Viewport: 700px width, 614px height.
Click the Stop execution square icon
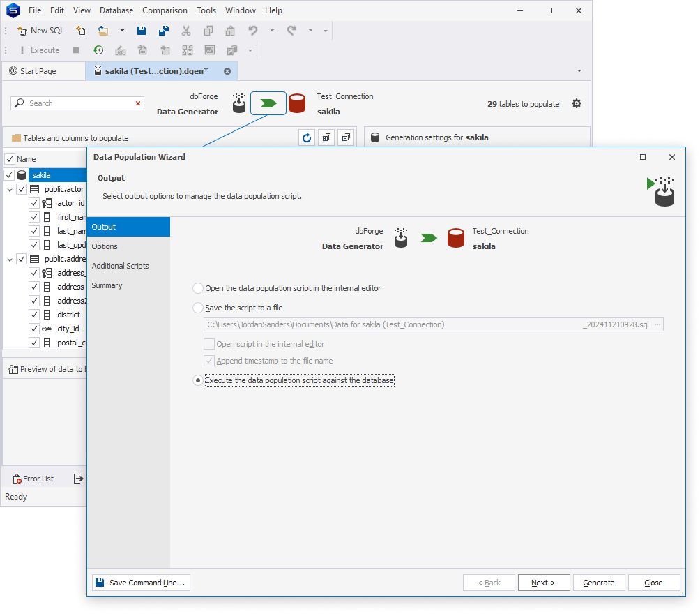pyautogui.click(x=76, y=50)
